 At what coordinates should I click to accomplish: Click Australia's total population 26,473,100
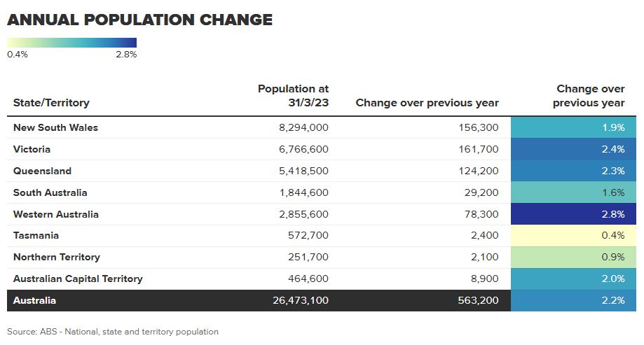point(299,301)
